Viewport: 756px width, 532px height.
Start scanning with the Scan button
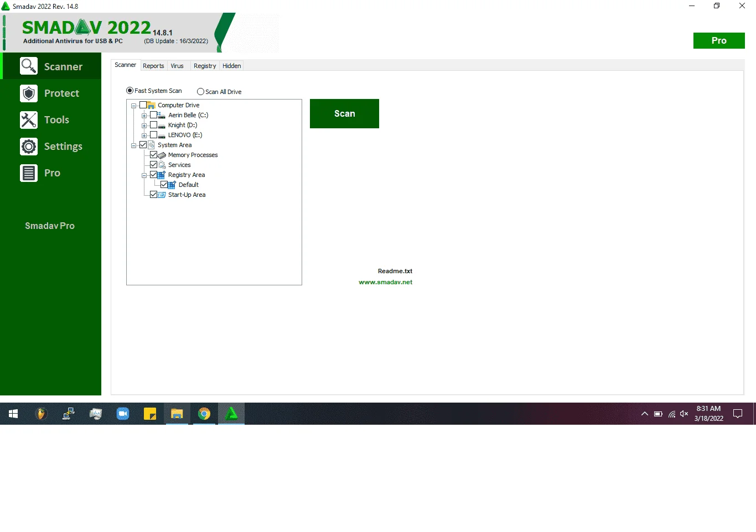click(344, 113)
